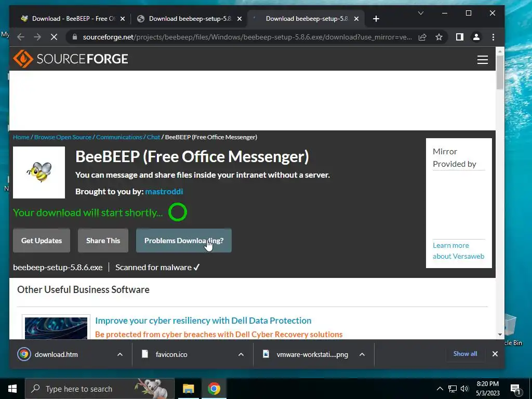Open the Home breadcrumb link
Image resolution: width=532 pixels, height=399 pixels.
coord(21,137)
